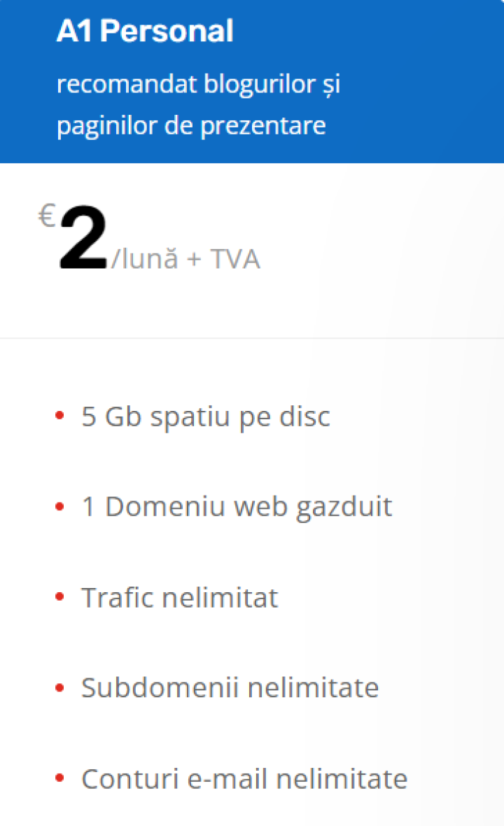Open "Subdomenii nelimitate" feature entry
The image size is (504, 826).
coord(230,688)
